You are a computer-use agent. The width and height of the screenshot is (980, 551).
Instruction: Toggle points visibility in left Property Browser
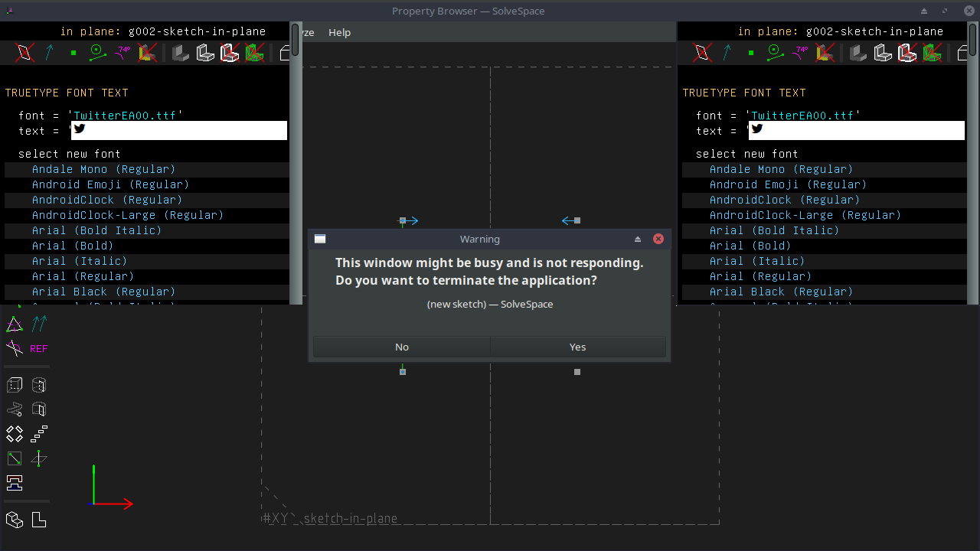73,53
